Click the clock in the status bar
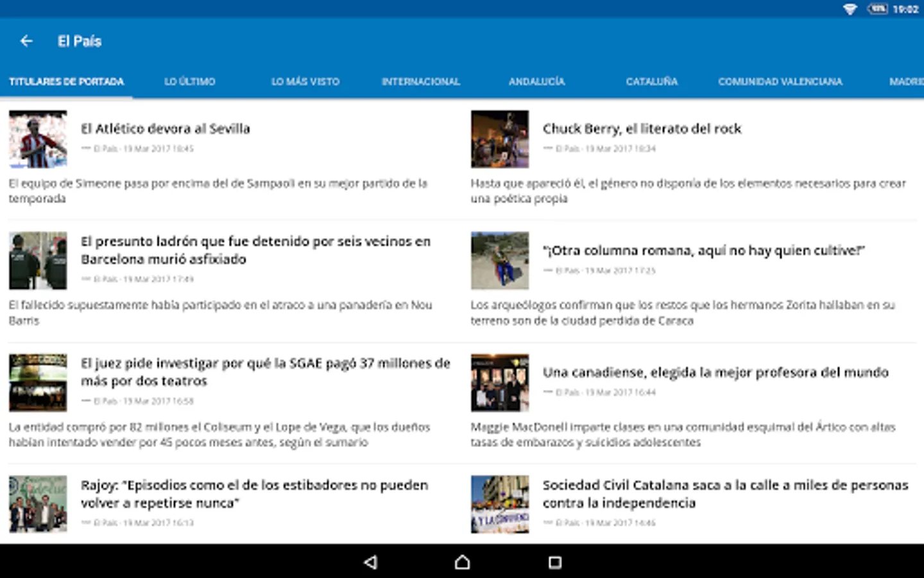The height and width of the screenshot is (578, 924). pos(905,9)
